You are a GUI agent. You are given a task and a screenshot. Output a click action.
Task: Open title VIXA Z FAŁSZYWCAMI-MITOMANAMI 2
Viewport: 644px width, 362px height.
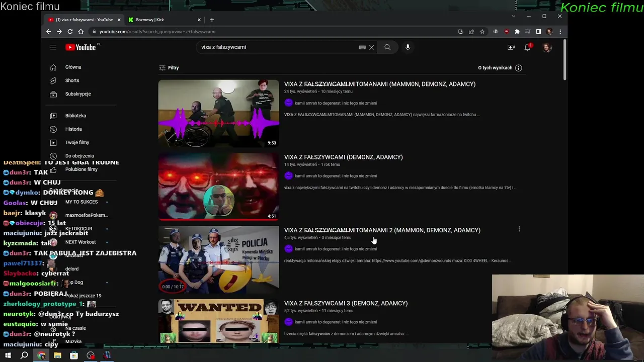382,230
